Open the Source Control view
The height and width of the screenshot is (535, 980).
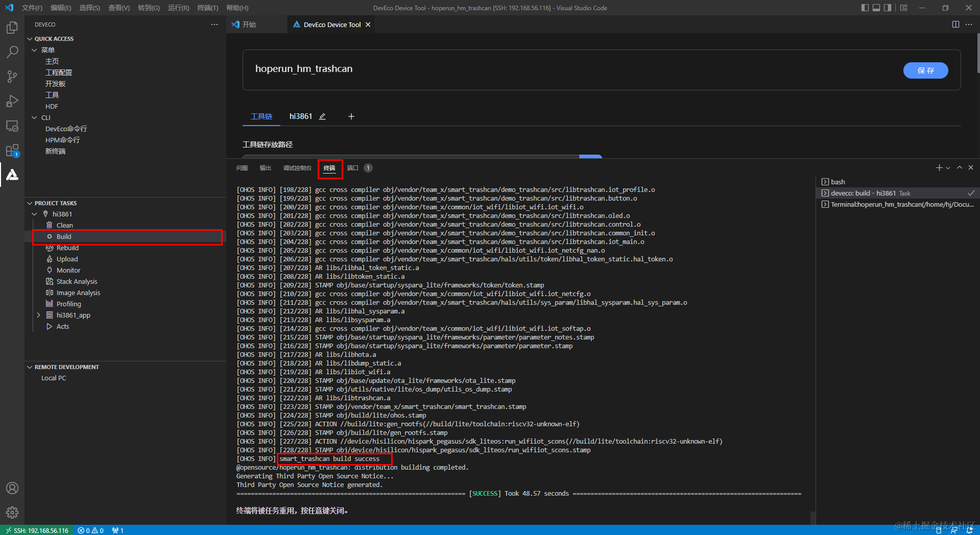(x=12, y=77)
